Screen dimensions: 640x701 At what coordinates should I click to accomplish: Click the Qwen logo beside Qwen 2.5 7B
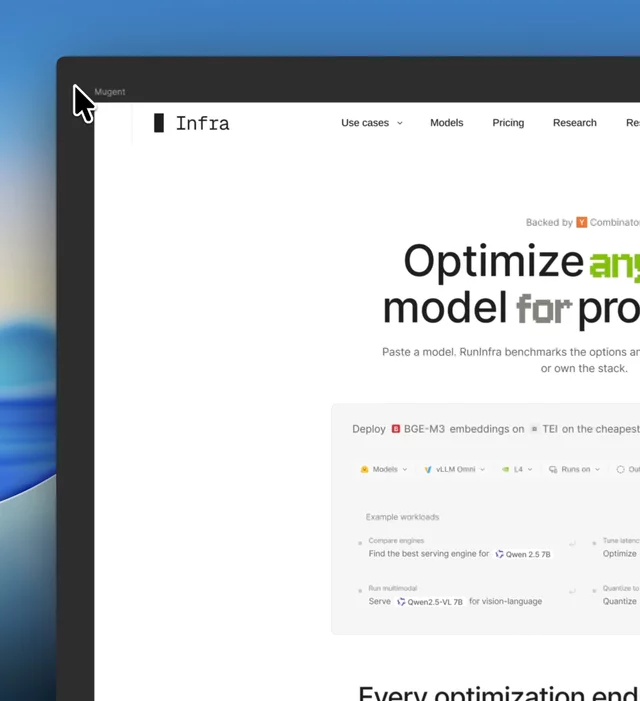tap(500, 554)
